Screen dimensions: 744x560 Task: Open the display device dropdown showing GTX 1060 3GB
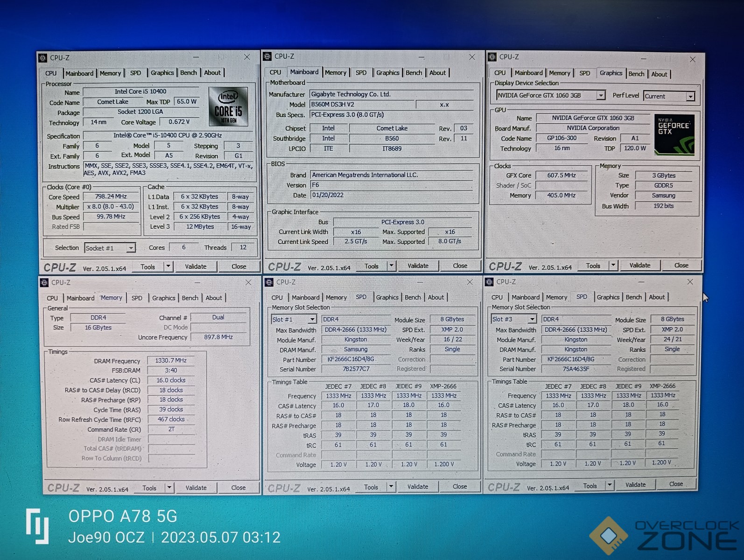pos(601,95)
